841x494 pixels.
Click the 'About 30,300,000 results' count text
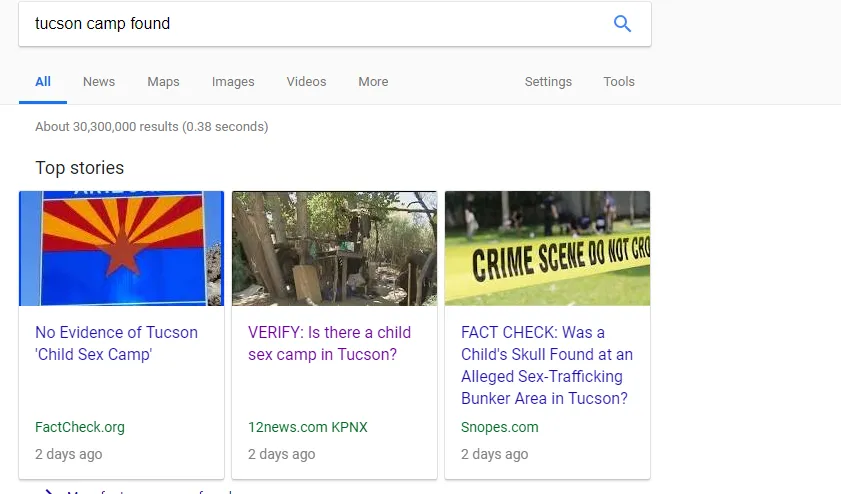coord(152,127)
